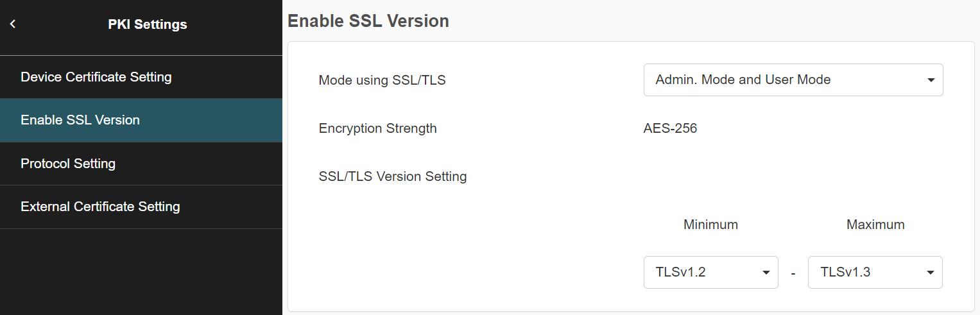
Task: Click the SSL/TLS Version Setting label
Action: (x=392, y=176)
